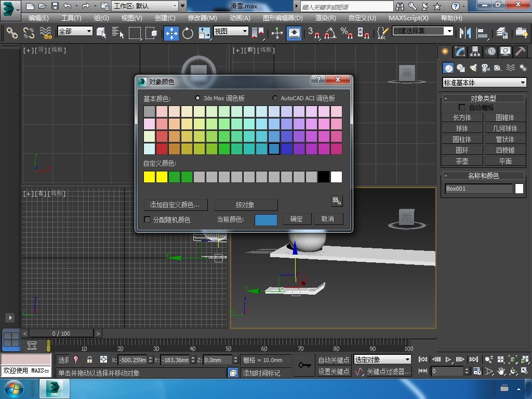Click the Play Animation button

tap(448, 360)
